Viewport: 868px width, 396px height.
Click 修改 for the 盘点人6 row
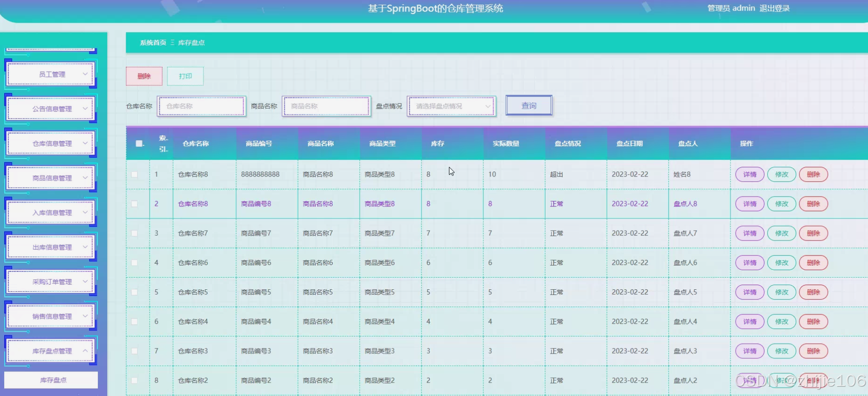click(x=781, y=263)
